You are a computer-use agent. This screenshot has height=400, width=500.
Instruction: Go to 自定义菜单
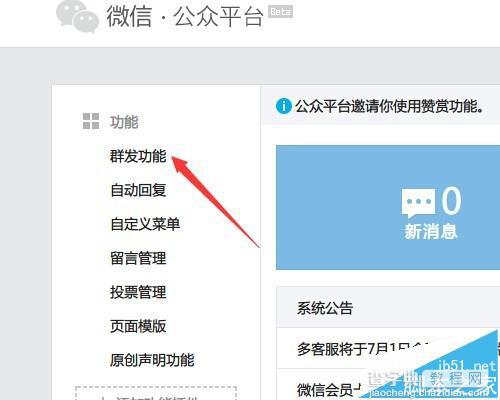click(145, 224)
